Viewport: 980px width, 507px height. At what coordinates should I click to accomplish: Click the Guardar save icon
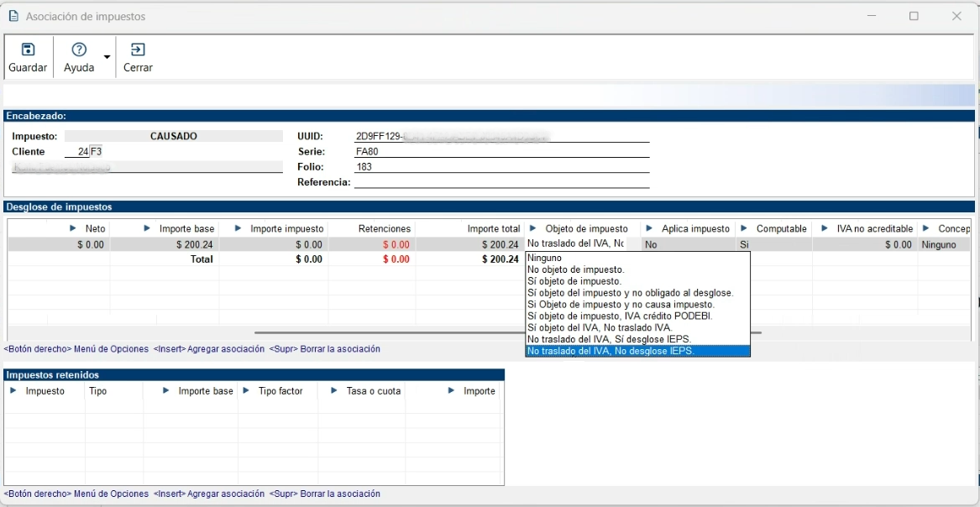click(x=28, y=50)
